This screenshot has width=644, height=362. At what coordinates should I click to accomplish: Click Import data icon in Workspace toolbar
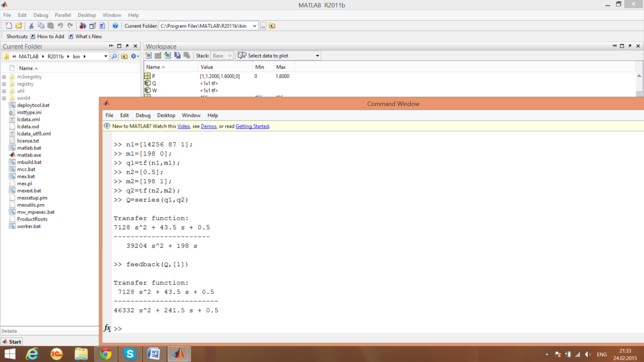point(168,55)
